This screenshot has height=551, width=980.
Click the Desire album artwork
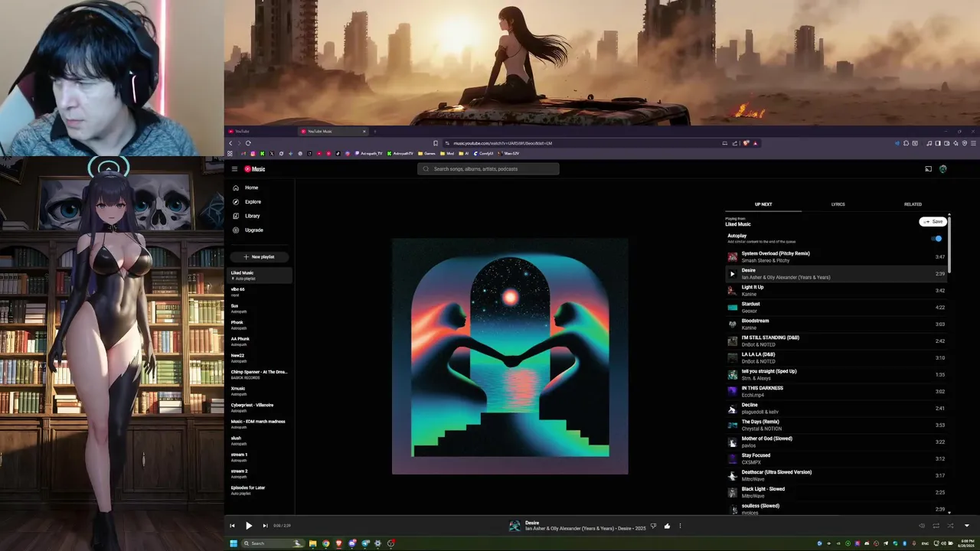[510, 357]
